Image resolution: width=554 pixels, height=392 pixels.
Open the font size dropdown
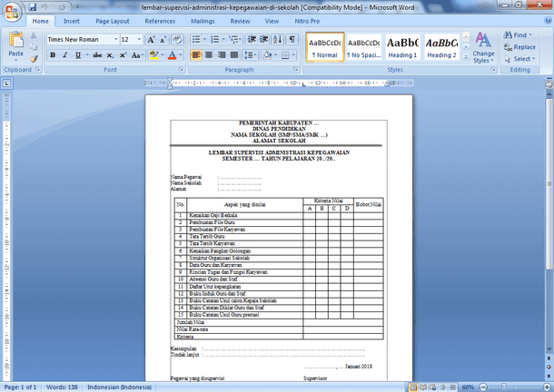click(139, 39)
